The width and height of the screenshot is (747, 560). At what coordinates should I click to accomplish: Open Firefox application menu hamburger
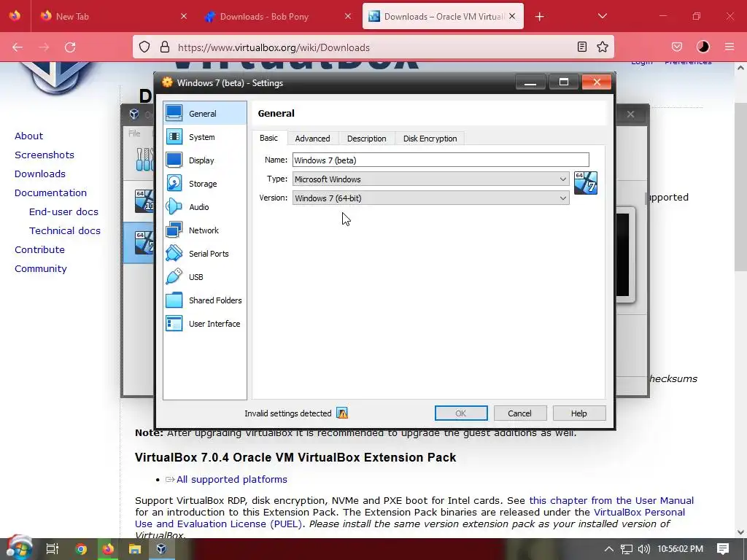[729, 47]
